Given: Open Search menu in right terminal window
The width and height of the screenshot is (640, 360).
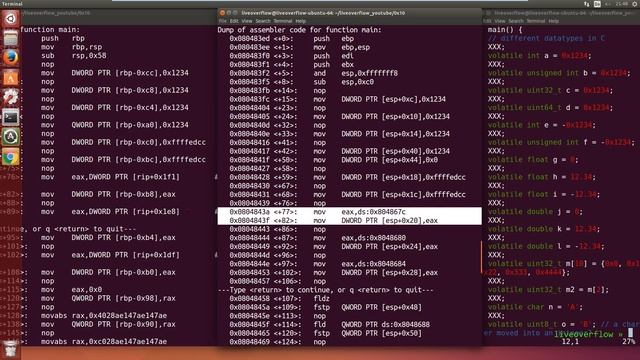Looking at the screenshot, I should tap(516, 21).
